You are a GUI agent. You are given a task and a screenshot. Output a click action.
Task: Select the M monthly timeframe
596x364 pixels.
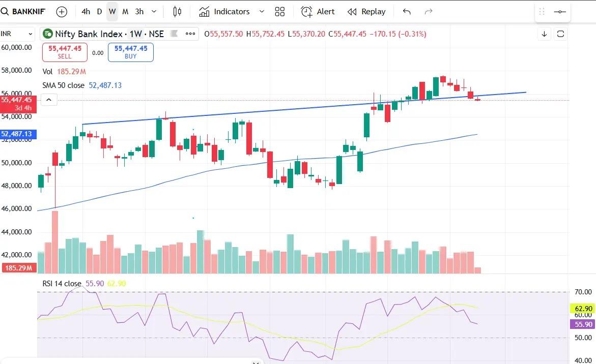(125, 11)
